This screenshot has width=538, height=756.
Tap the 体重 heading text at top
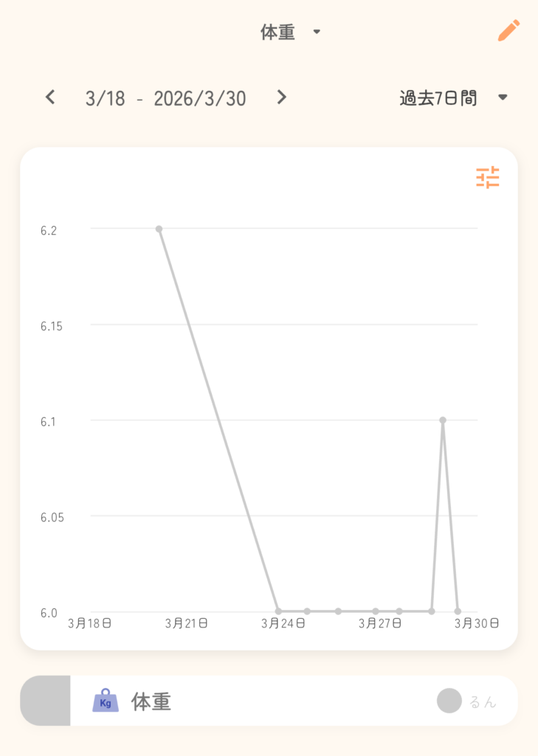click(x=278, y=32)
